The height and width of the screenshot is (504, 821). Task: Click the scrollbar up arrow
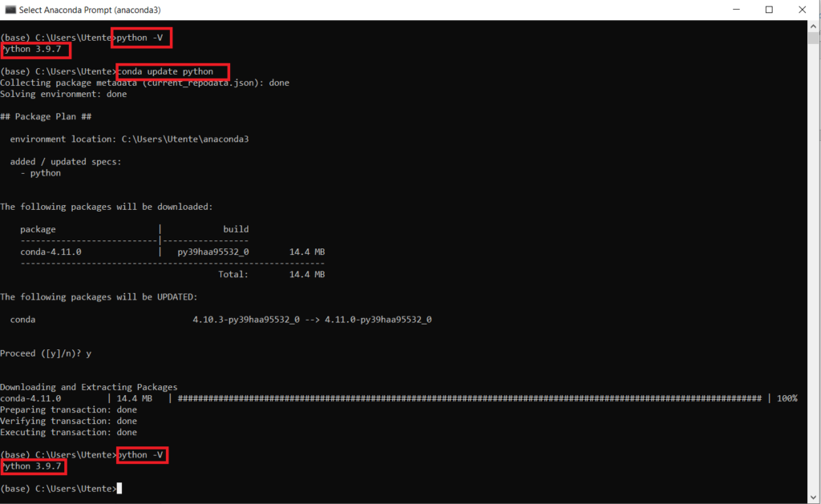tap(812, 24)
